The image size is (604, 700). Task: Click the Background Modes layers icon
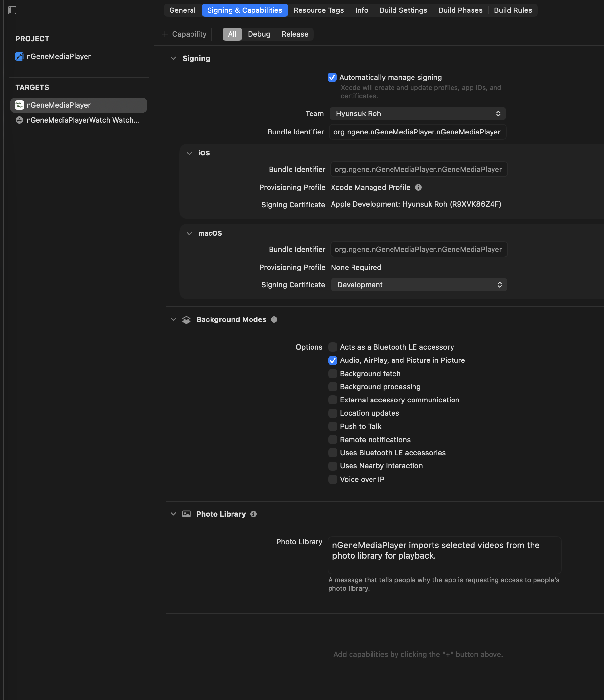pos(186,319)
